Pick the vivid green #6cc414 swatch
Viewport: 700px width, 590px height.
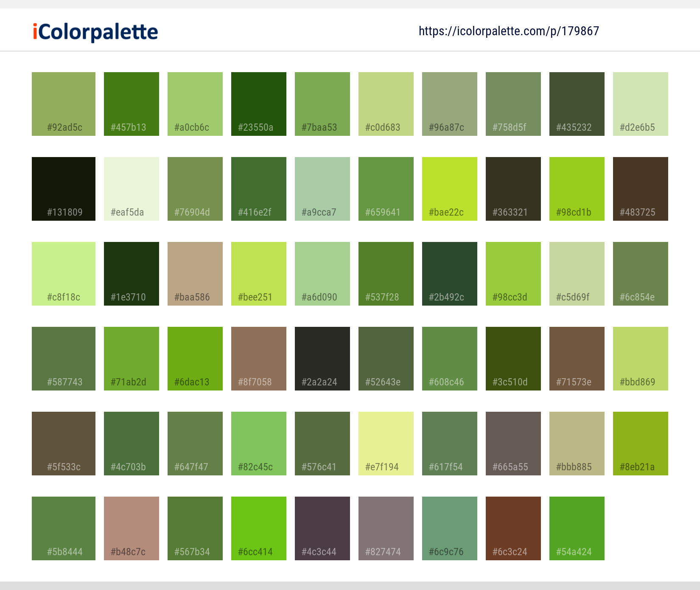[259, 528]
